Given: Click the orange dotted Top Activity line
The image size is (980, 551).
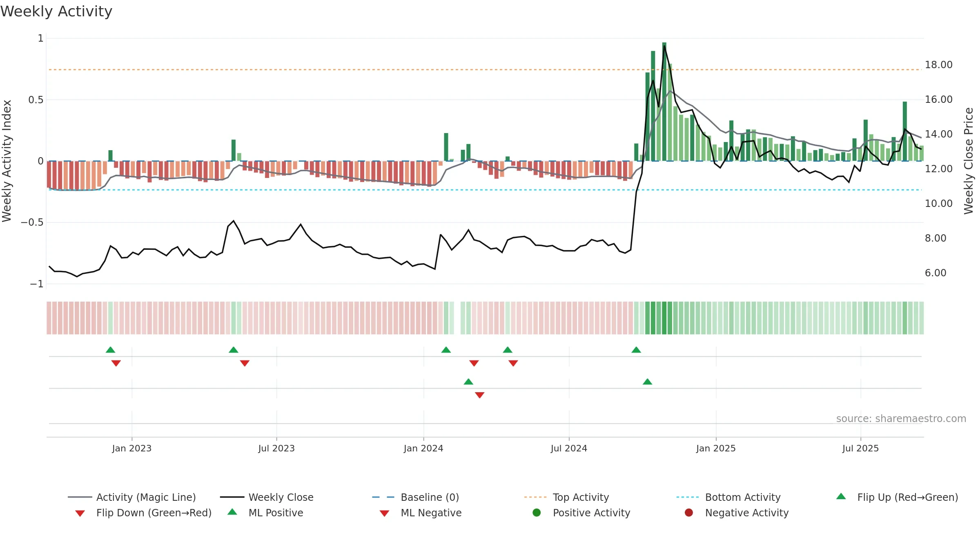Looking at the screenshot, I should pyautogui.click(x=485, y=70).
